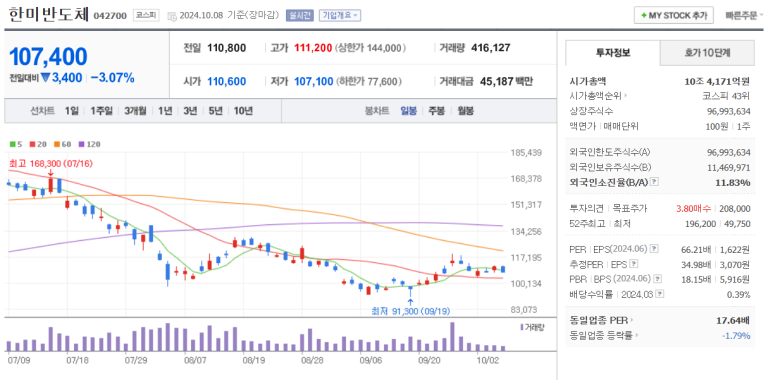Viewport: 773px width, 380px height.
Task: Click the help icon next to 외국인소진율(B/A)
Action: click(654, 182)
